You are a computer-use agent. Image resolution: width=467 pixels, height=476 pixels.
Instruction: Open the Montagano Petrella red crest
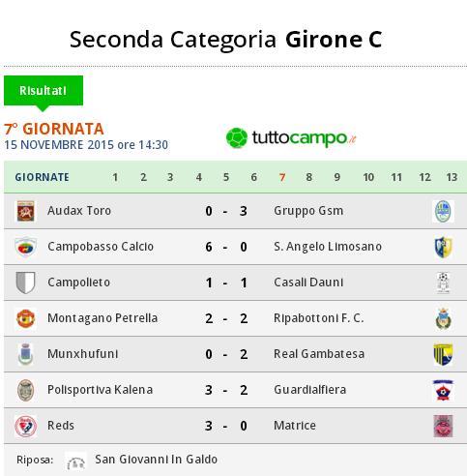pos(26,318)
